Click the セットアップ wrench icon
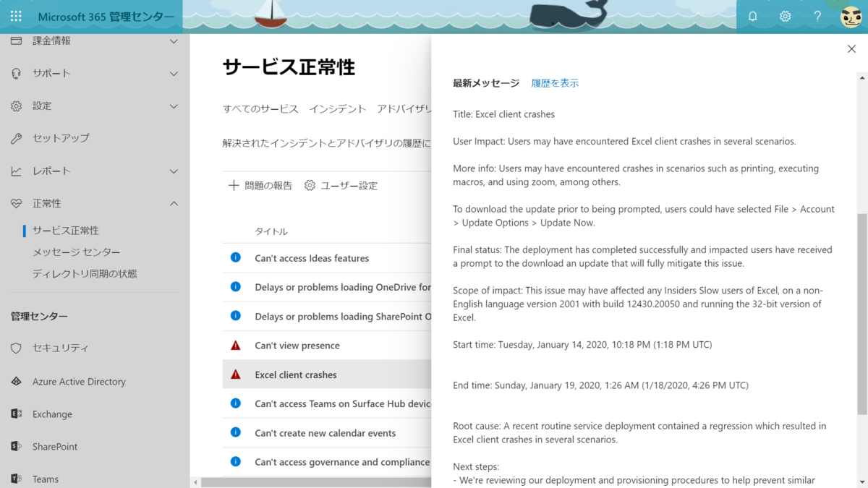Image resolution: width=868 pixels, height=488 pixels. (16, 138)
